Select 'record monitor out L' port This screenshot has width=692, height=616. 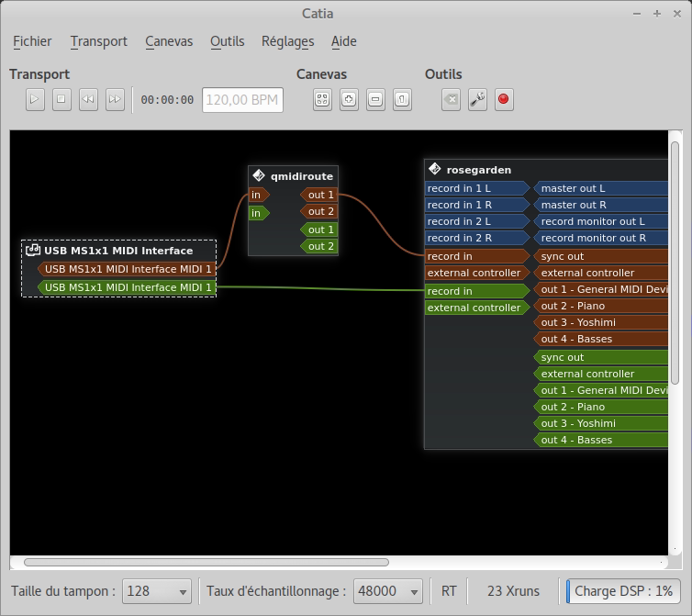[601, 221]
